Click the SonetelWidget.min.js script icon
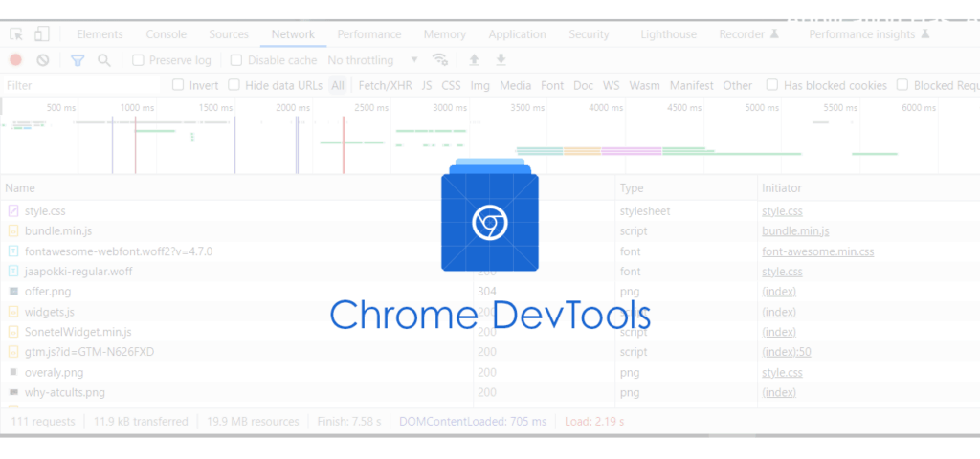 (x=13, y=332)
